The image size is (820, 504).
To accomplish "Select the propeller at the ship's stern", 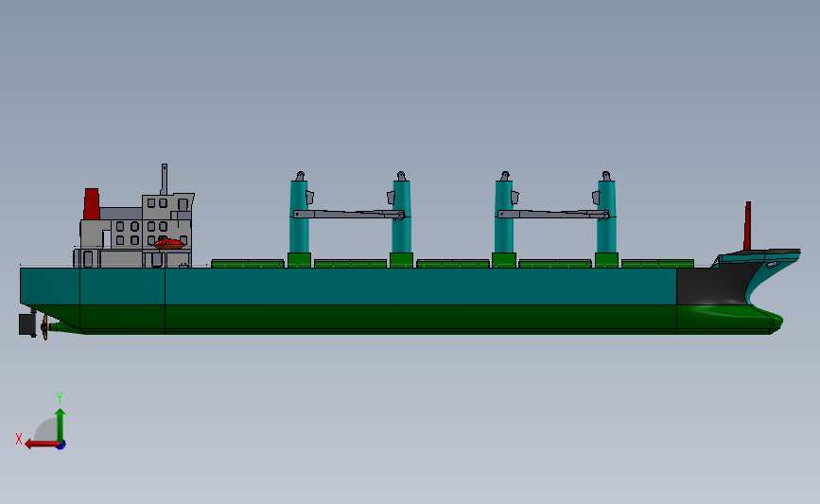I will click(44, 327).
